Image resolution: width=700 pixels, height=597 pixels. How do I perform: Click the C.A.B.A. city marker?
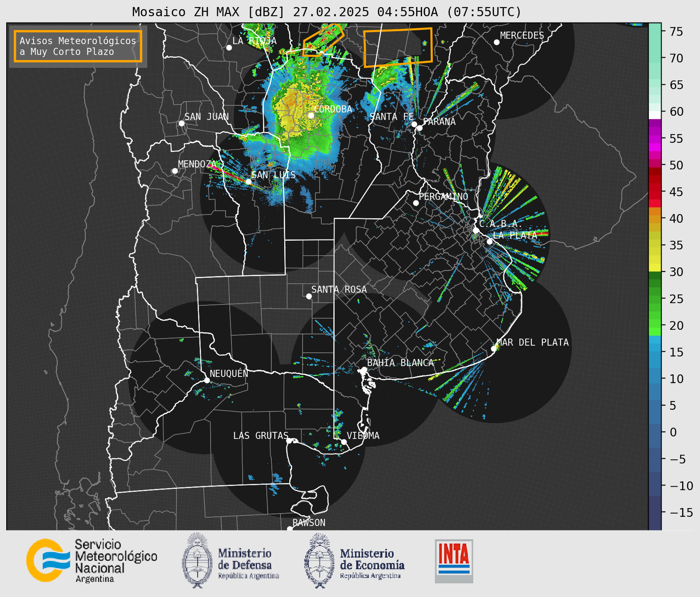(x=476, y=230)
